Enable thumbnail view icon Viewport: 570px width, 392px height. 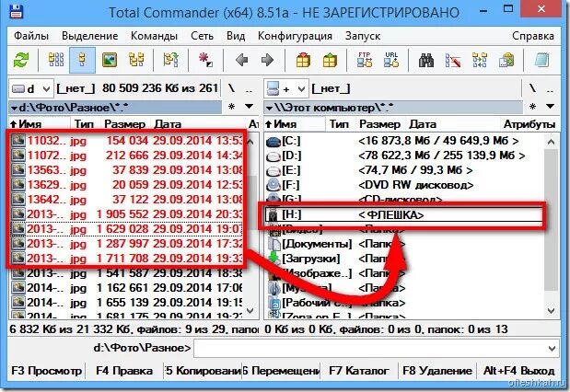coord(110,60)
